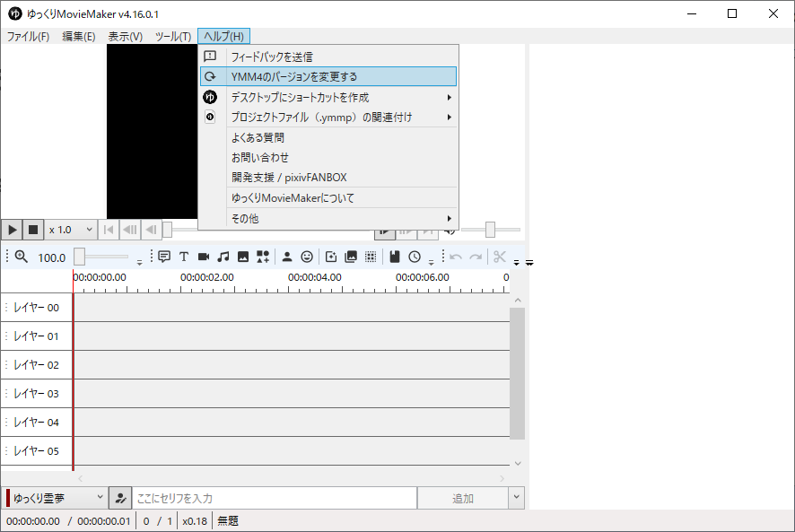Viewport: 795px width, 532px height.
Task: Add a video item with camera icon
Action: pyautogui.click(x=204, y=257)
